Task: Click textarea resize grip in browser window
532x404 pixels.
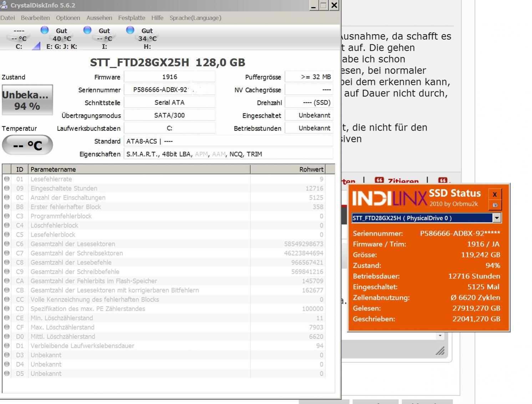Action: coord(440,351)
